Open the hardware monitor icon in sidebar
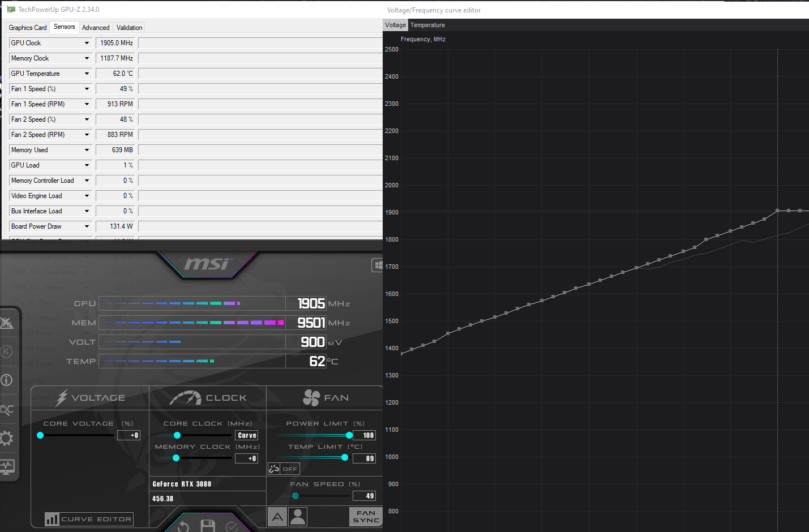Screen dimensions: 809x532 click(x=7, y=467)
